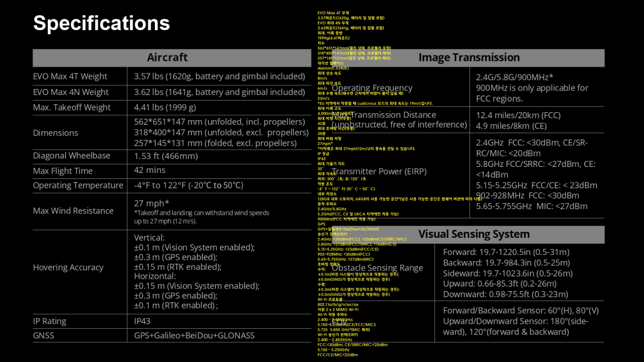The height and width of the screenshot is (362, 644).
Task: Select the white "IP43" value in IP Rating row
Action: (142, 321)
